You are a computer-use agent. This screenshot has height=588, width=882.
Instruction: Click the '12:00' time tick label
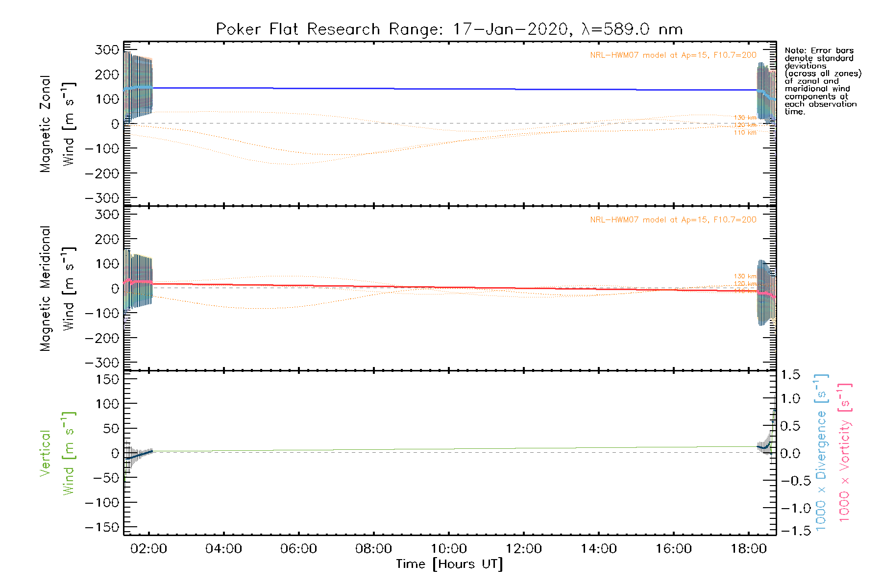click(523, 549)
